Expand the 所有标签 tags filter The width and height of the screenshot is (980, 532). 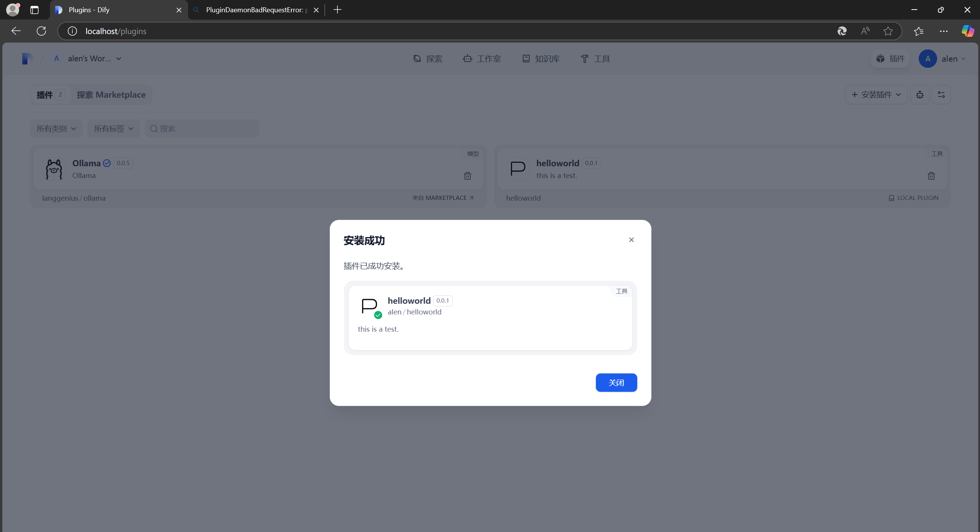click(x=113, y=129)
